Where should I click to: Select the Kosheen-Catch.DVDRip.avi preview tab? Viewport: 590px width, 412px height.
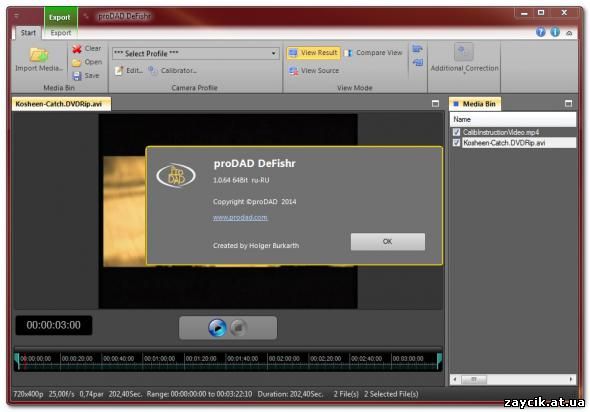(x=61, y=104)
